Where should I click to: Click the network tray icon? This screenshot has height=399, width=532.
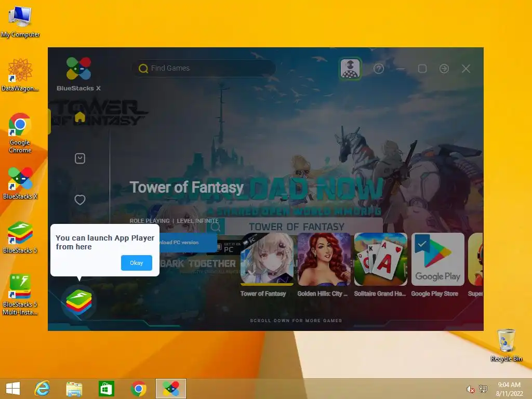click(x=483, y=389)
